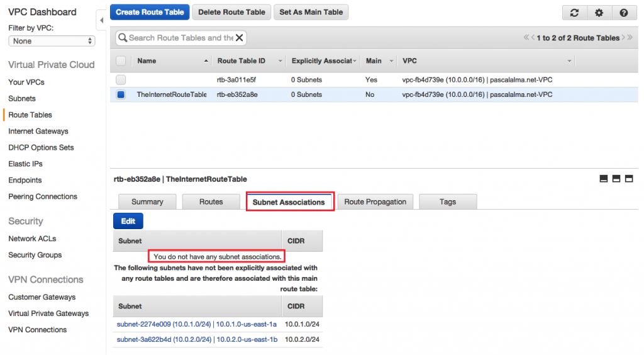Screen dimensions: 644x355
Task: Click the Edit subnet associations button
Action: [128, 221]
